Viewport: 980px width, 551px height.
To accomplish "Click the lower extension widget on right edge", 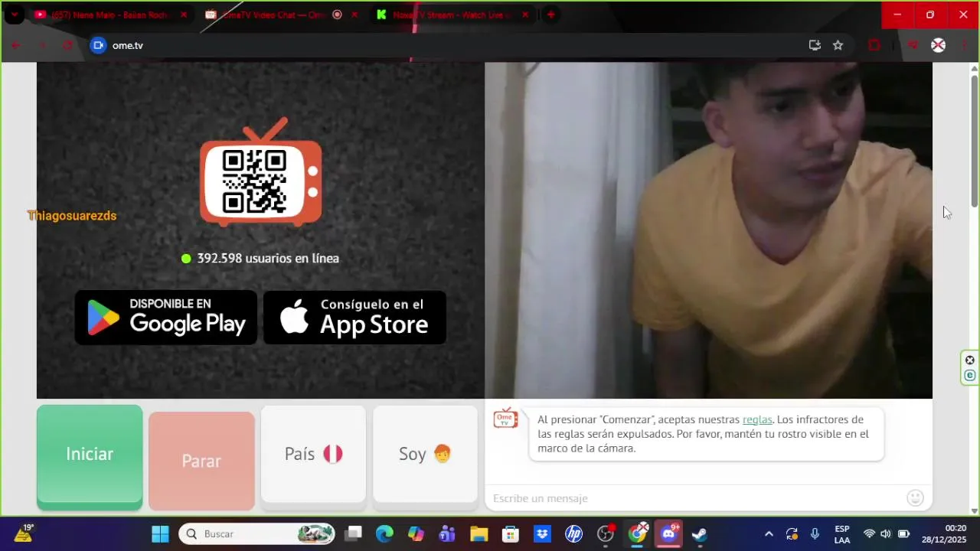I will pos(970,375).
